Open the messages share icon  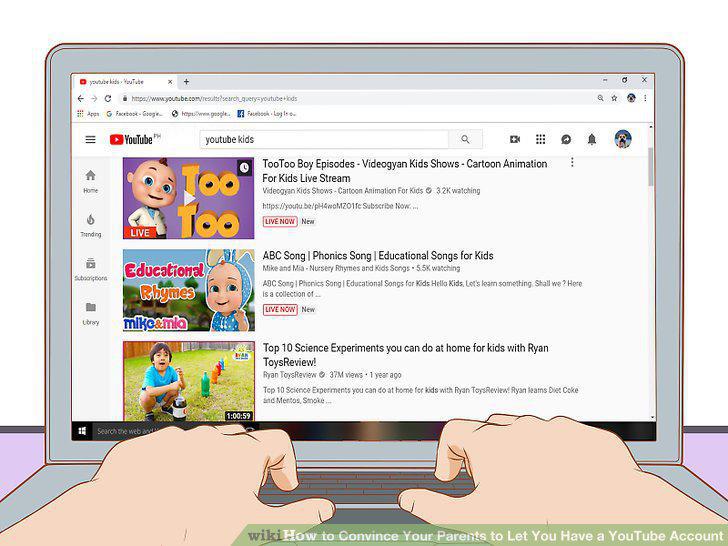566,139
